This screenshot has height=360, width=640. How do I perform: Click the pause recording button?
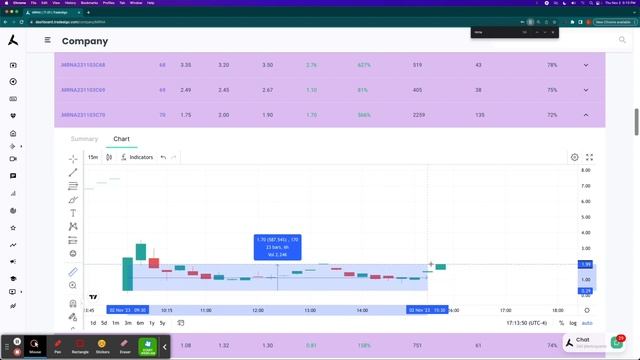click(17, 341)
